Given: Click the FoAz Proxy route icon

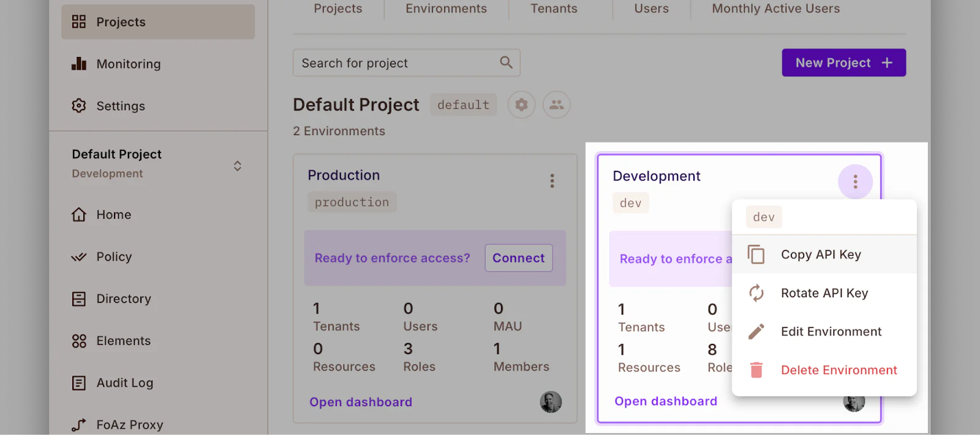Looking at the screenshot, I should click(79, 425).
